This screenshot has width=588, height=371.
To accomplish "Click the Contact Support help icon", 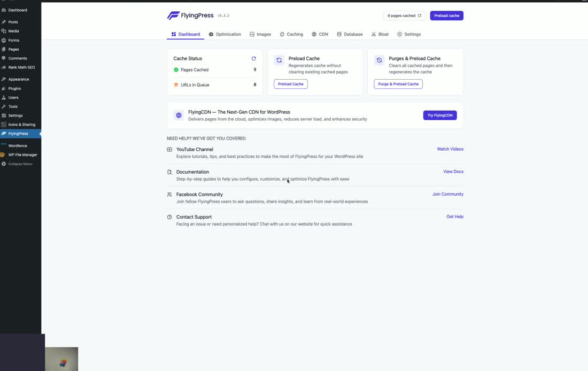I will coord(169,217).
